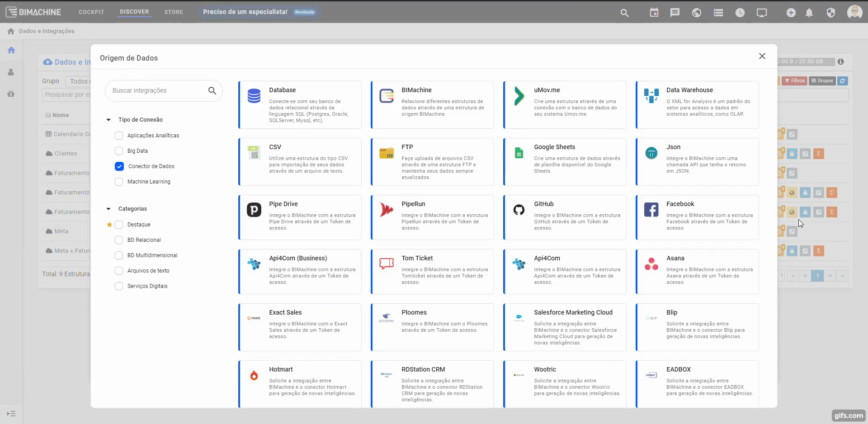Open the clock history icon
Image resolution: width=868 pixels, height=424 pixels.
point(740,13)
